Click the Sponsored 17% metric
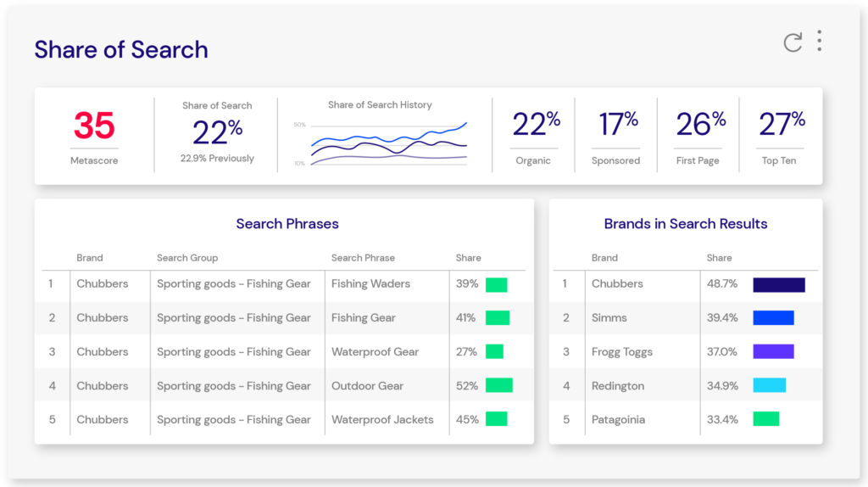Image resolution: width=868 pixels, height=487 pixels. point(618,124)
